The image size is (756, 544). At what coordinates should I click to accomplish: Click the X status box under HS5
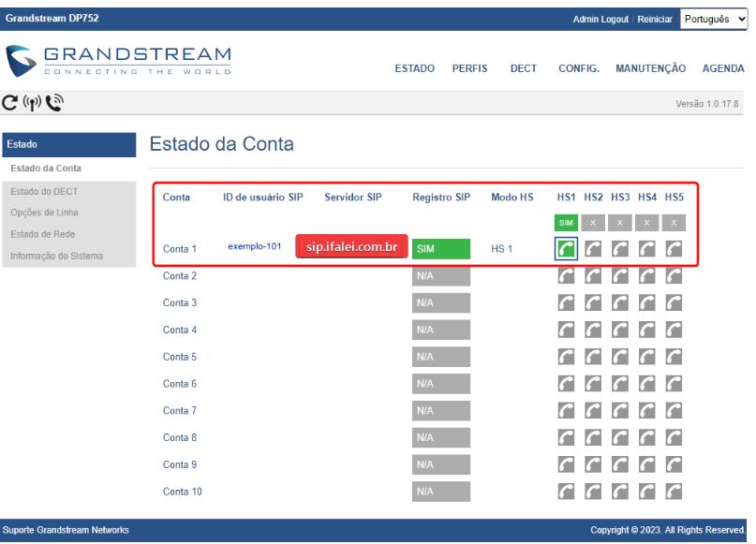[674, 223]
